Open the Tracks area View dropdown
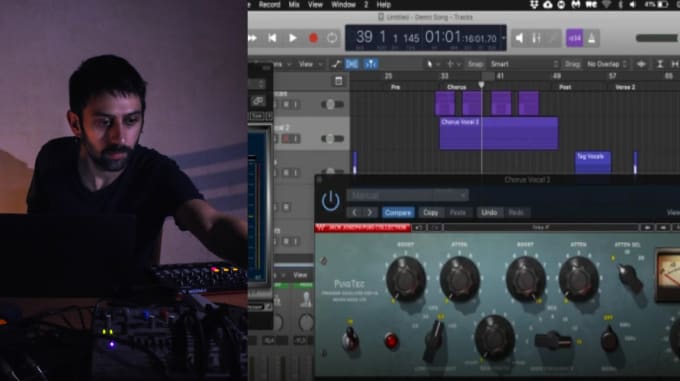 (310, 64)
